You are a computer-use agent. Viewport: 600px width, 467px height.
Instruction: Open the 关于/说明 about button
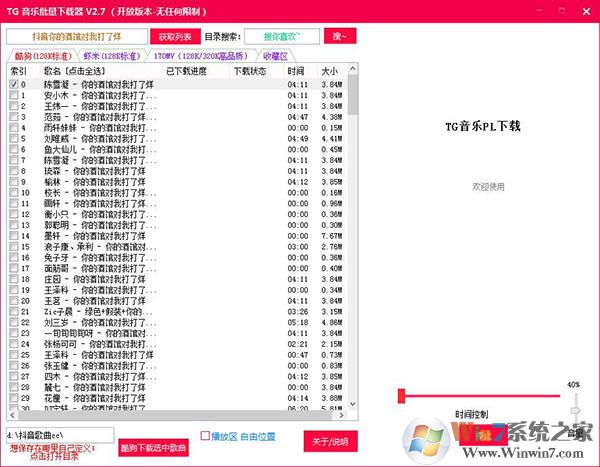point(331,441)
